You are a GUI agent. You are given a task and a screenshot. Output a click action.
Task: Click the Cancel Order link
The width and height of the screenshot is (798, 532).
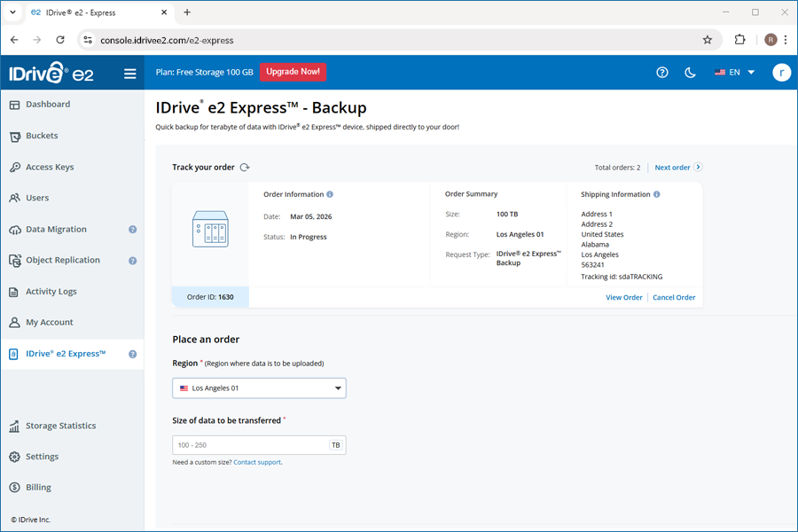point(674,297)
